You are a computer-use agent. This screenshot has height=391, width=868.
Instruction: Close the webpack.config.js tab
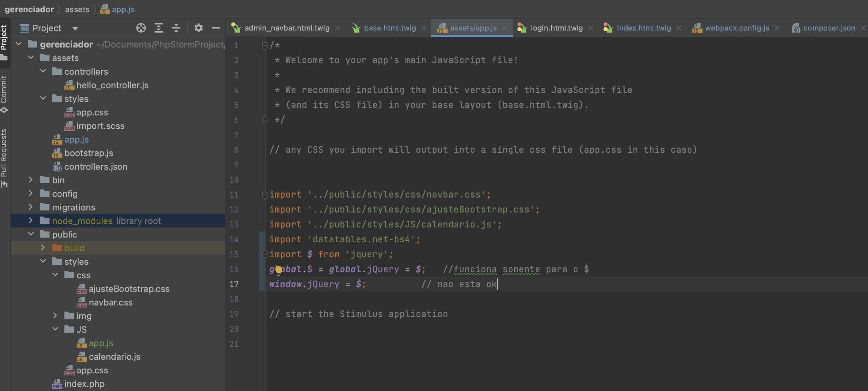coord(777,28)
